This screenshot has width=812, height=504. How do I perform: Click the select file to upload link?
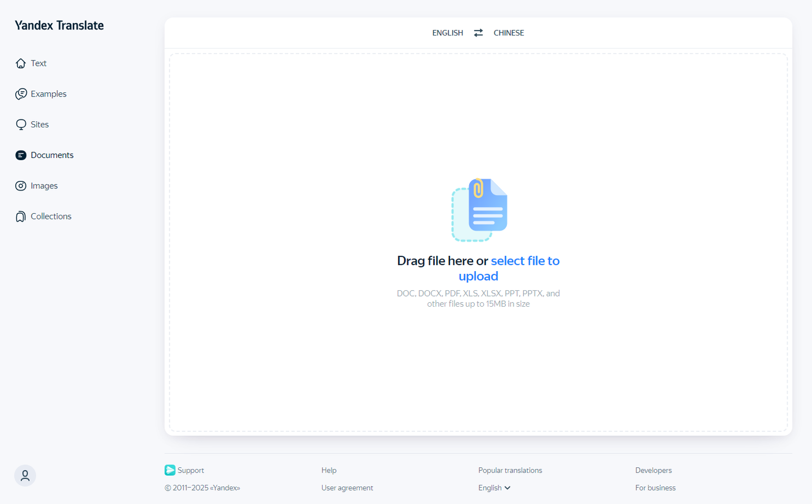click(x=509, y=268)
